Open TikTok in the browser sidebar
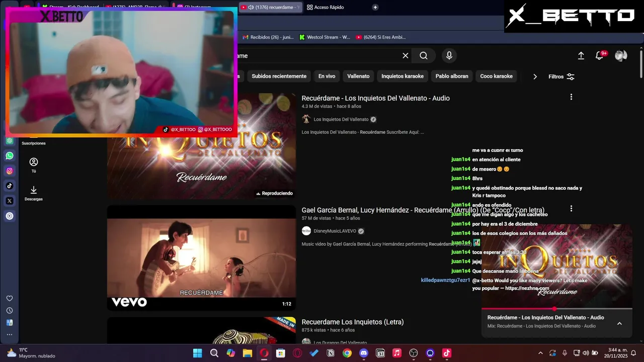This screenshot has height=362, width=644. [10, 186]
